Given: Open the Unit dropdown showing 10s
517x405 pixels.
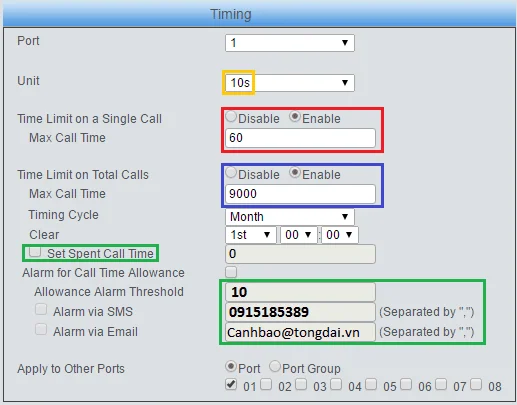Looking at the screenshot, I should pos(290,83).
